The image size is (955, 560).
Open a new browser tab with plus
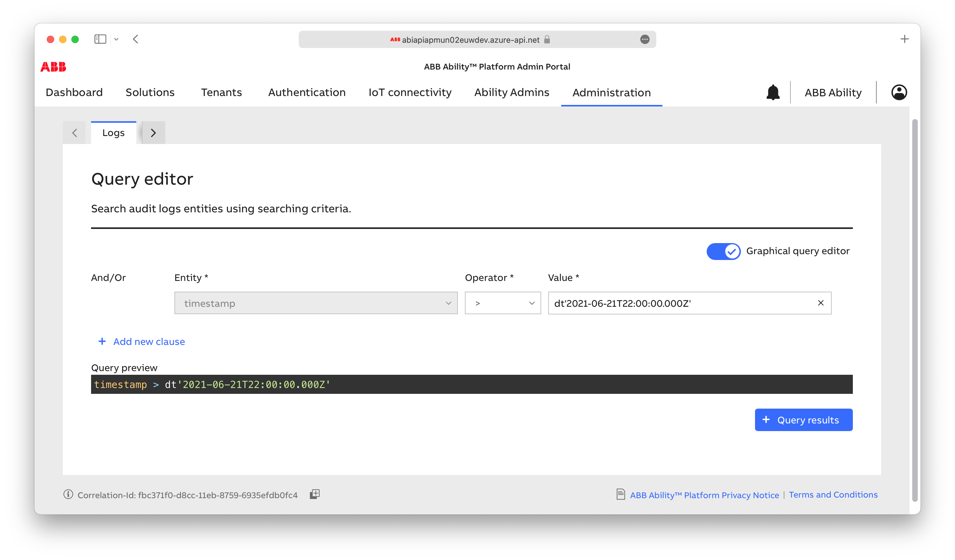pyautogui.click(x=904, y=39)
